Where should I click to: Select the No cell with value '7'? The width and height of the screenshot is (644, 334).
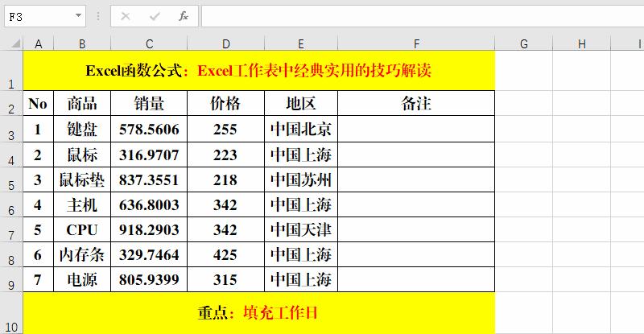click(38, 279)
